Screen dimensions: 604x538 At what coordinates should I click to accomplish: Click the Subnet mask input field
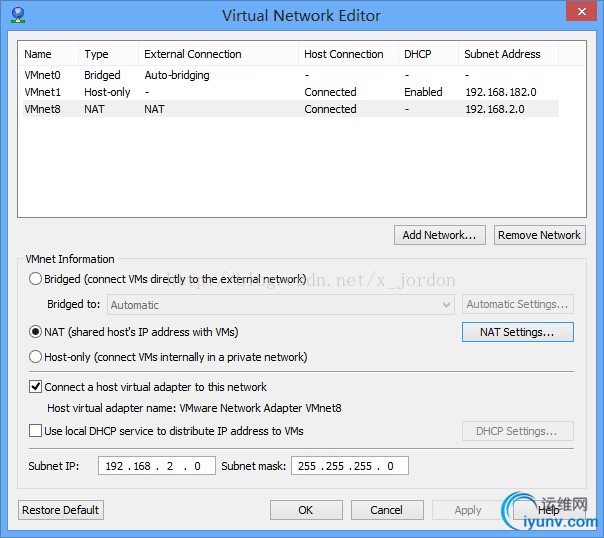click(x=350, y=466)
